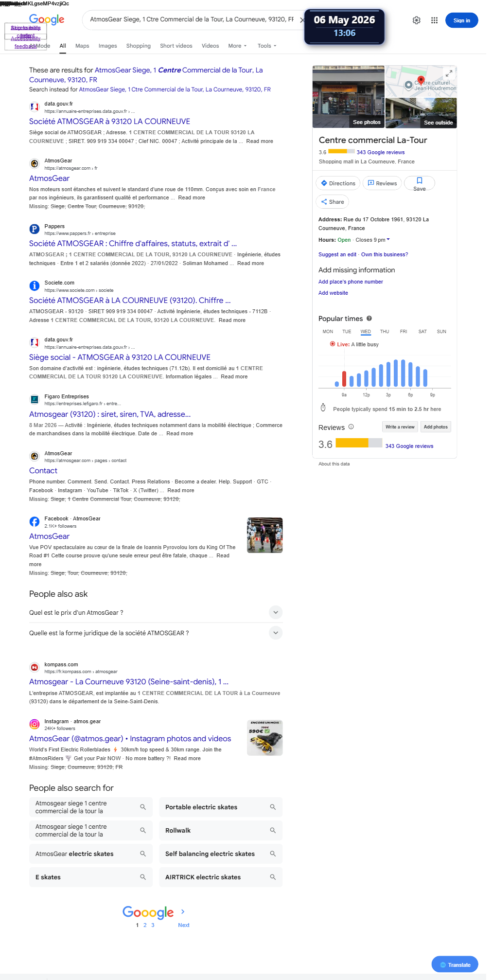Click the search query input field
The image size is (492, 980).
pos(192,19)
